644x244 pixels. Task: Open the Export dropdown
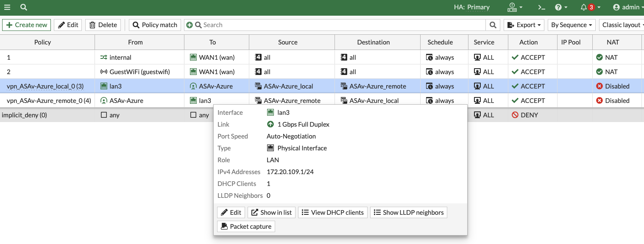pos(524,25)
